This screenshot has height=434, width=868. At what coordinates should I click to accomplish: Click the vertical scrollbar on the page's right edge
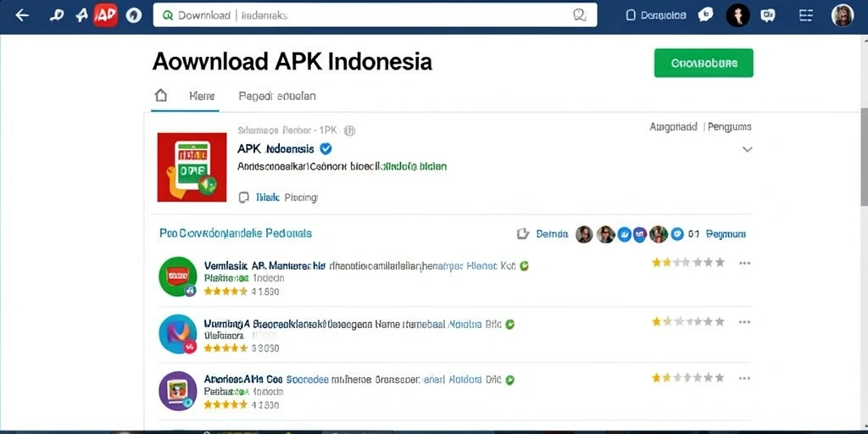click(x=864, y=156)
